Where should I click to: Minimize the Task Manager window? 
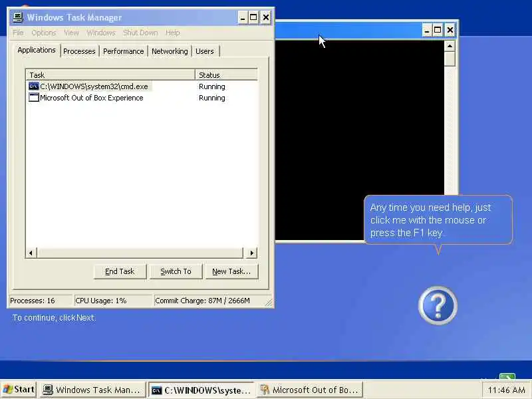pyautogui.click(x=243, y=17)
